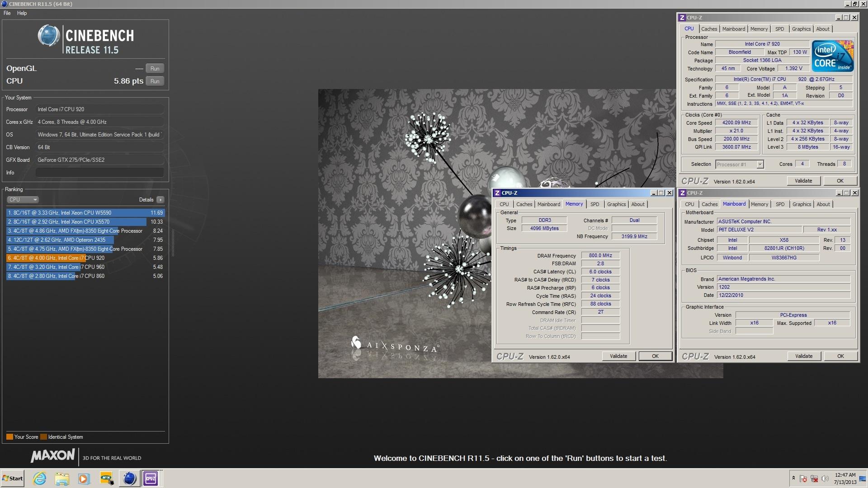This screenshot has width=868, height=488.
Task: Click the AIXSPONZA logo in the render
Action: point(395,345)
